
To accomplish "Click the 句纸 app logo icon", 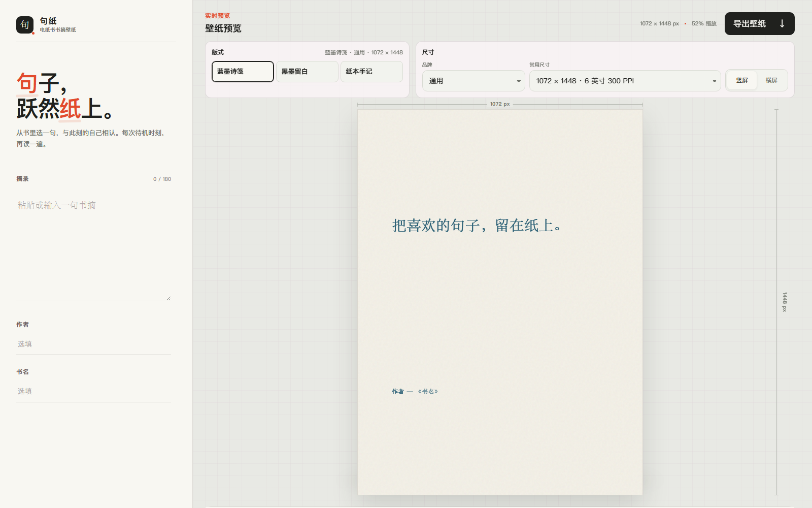I will (25, 24).
